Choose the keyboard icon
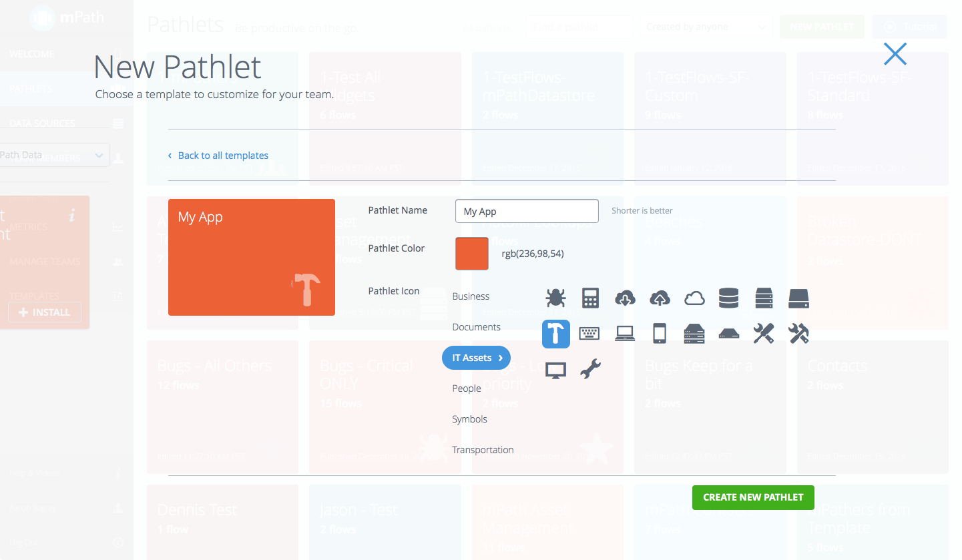Viewport: 962px width, 560px height. point(589,333)
